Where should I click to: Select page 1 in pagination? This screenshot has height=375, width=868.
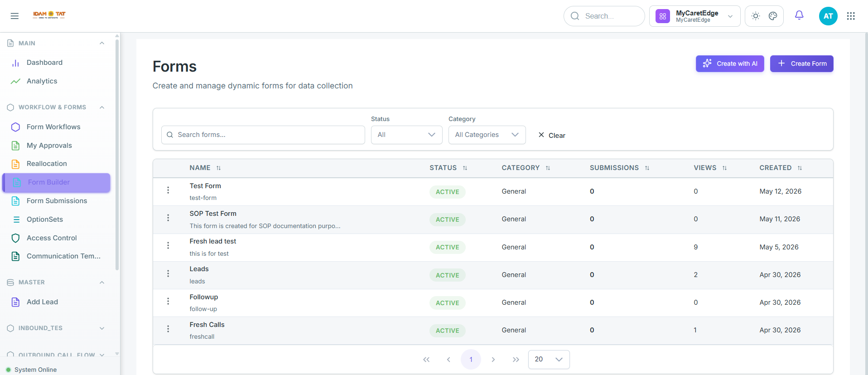(471, 360)
